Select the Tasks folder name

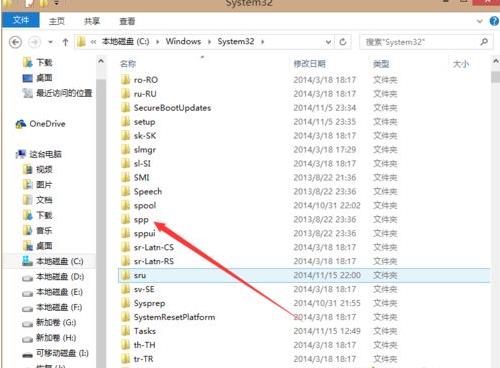[x=145, y=331]
